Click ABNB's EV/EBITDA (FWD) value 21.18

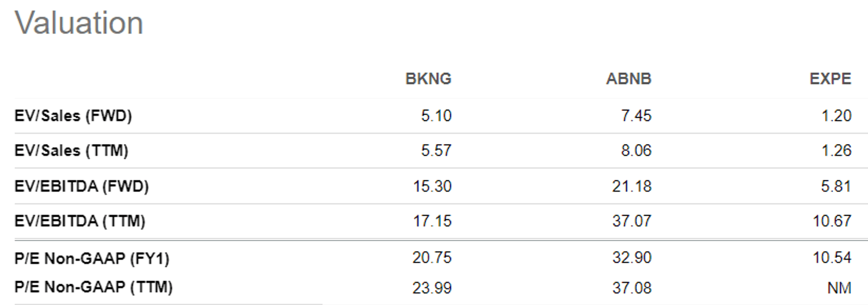coord(632,186)
